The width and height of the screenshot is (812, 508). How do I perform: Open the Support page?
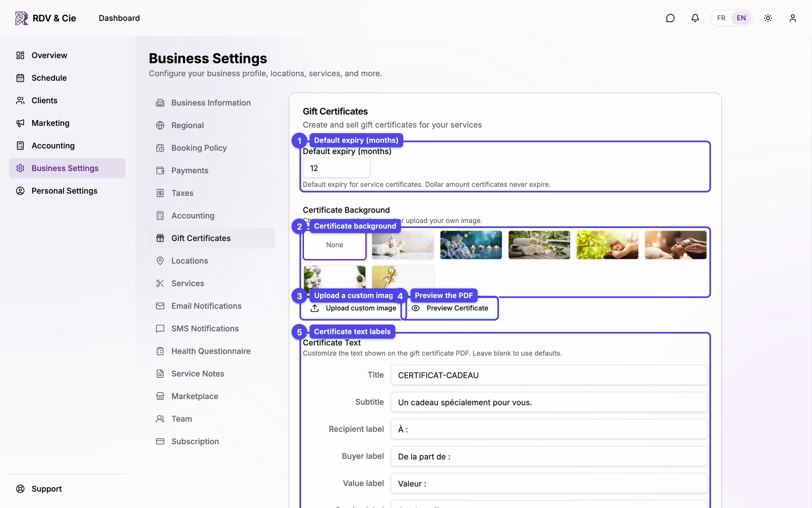67,489
